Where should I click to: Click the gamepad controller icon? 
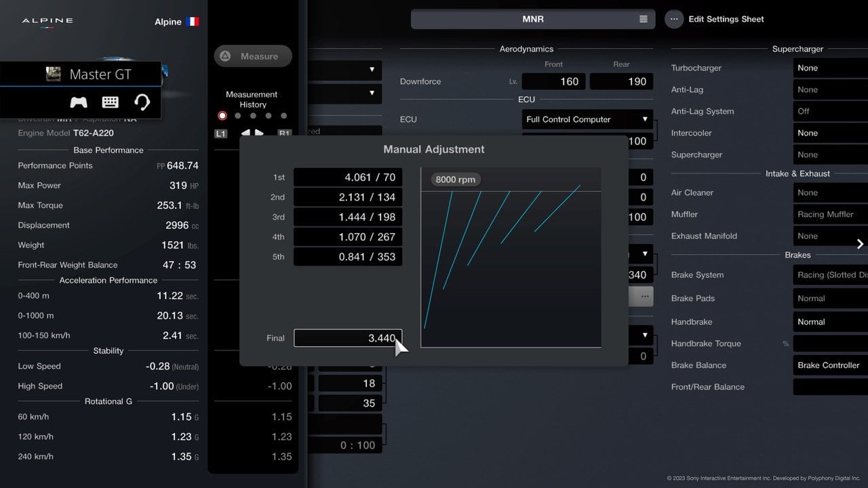pos(79,102)
